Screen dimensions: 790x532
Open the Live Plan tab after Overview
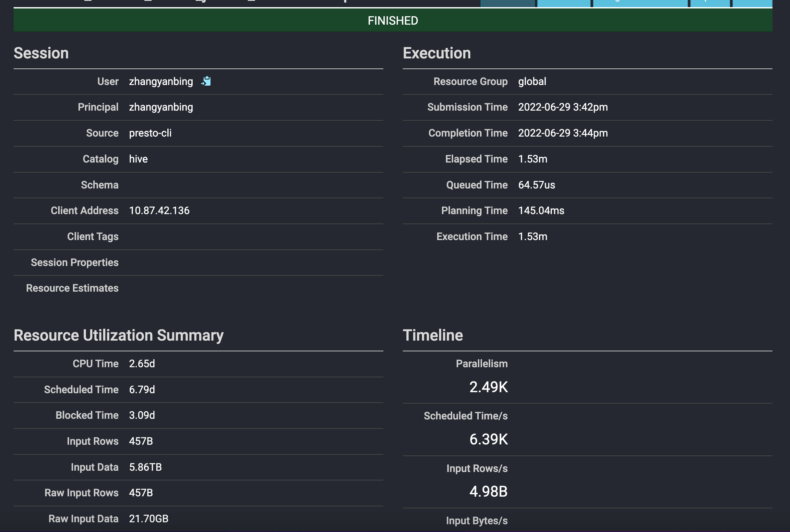(x=563, y=3)
